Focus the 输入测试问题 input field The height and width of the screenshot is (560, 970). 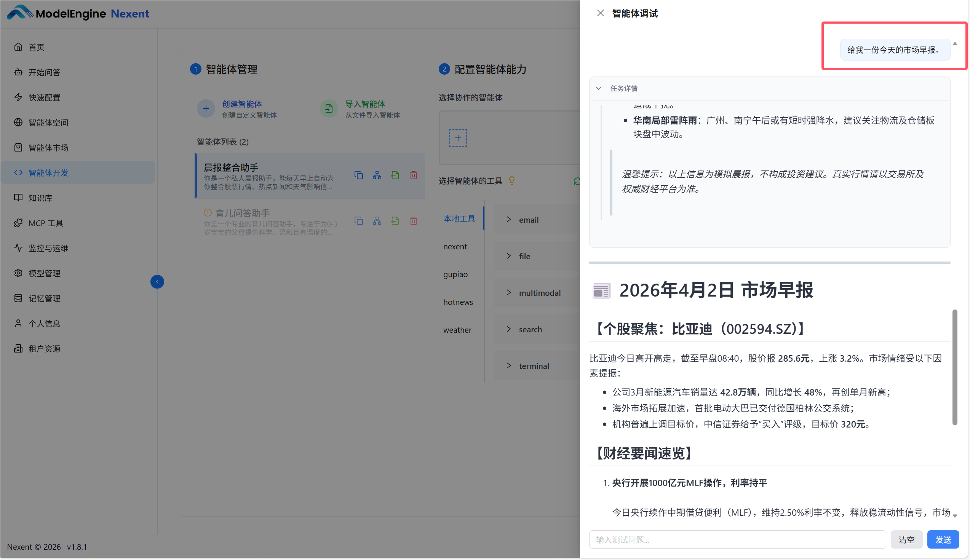click(737, 539)
